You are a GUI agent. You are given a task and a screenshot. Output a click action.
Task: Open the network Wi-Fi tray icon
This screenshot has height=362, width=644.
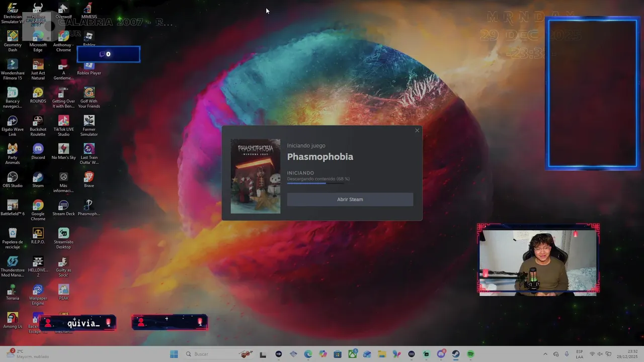point(592,354)
